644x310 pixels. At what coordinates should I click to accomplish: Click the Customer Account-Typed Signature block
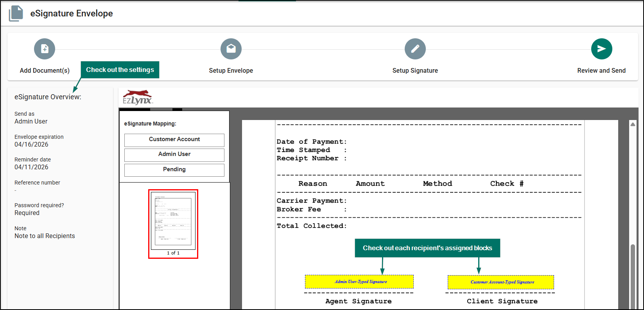[501, 282]
